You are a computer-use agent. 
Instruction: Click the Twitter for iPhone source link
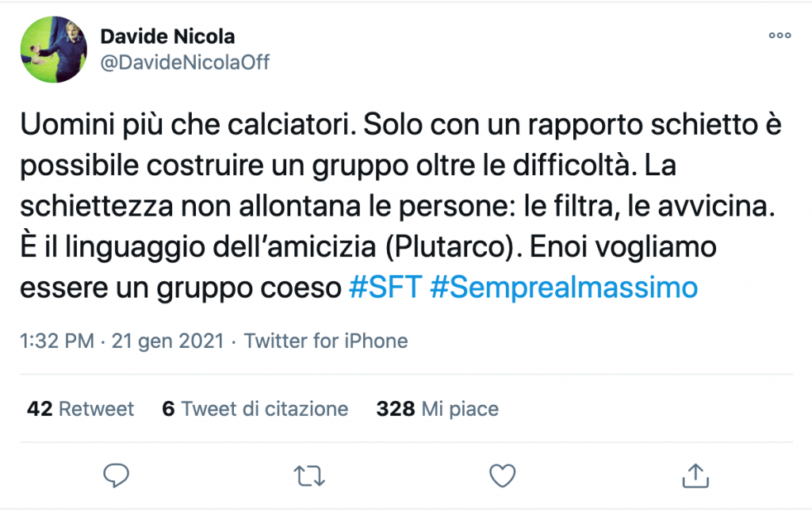pyautogui.click(x=326, y=341)
